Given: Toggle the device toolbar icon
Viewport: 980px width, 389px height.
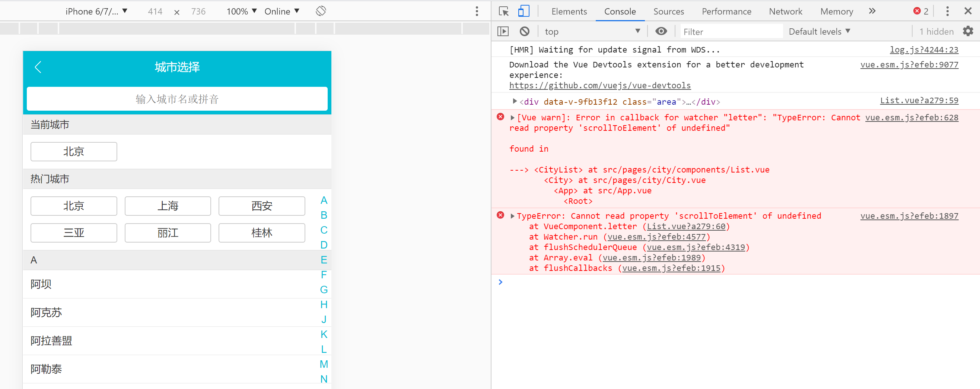Looking at the screenshot, I should [524, 12].
